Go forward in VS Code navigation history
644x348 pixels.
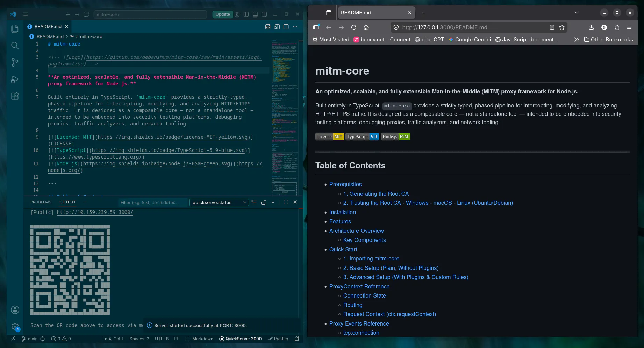(77, 14)
